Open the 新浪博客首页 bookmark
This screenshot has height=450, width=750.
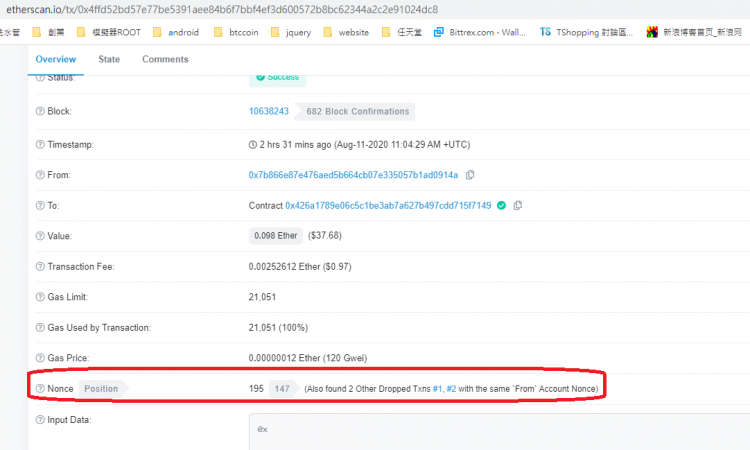(694, 32)
